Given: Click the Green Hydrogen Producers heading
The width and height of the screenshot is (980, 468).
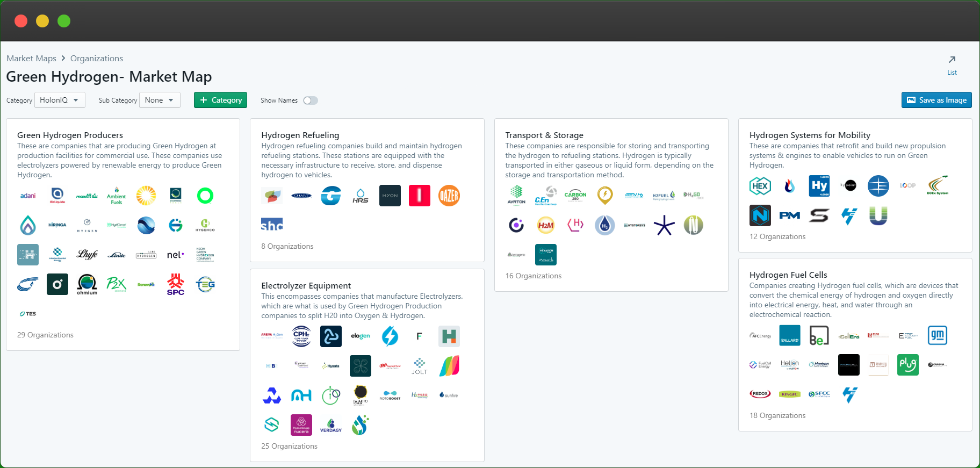Looking at the screenshot, I should (x=70, y=135).
